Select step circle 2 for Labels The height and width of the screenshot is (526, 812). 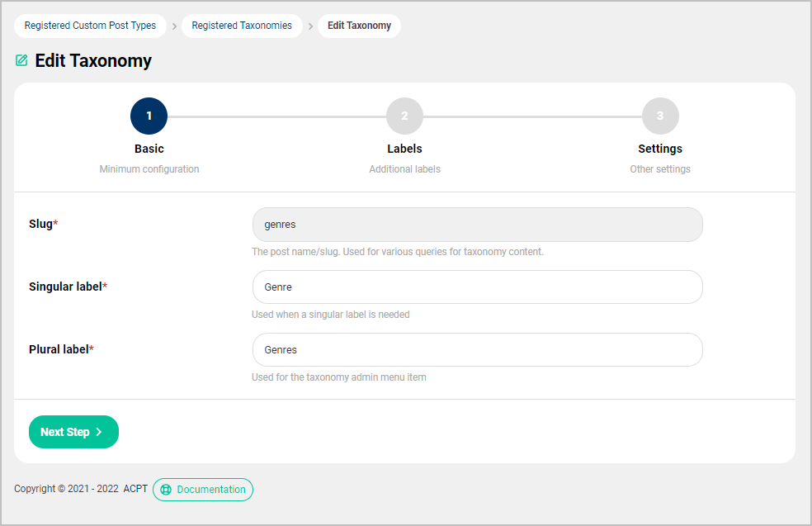coord(404,116)
